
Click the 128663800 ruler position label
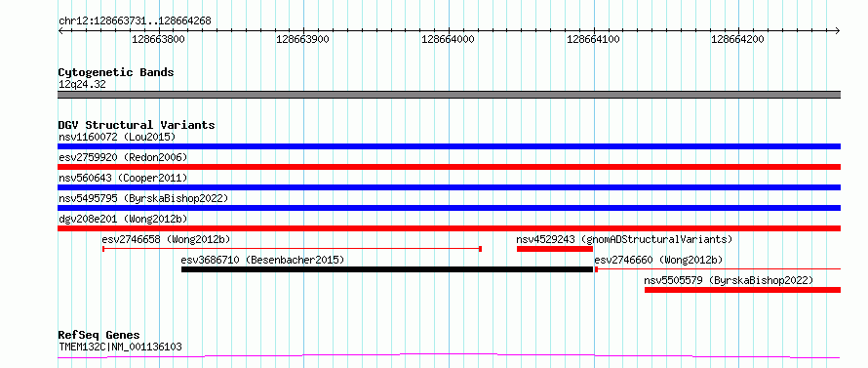click(x=158, y=39)
